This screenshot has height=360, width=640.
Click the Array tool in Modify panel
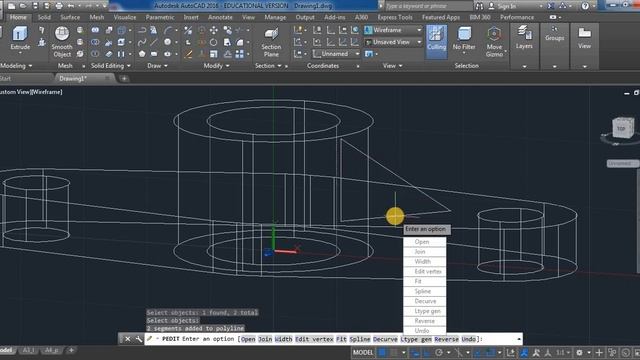(240, 54)
